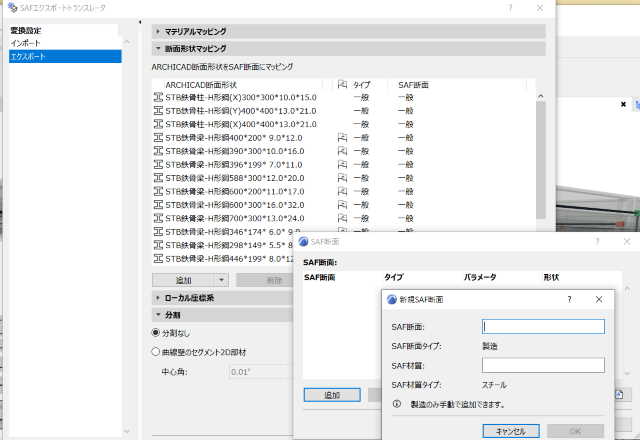Click H-beam icon of 柱 (X)400*400*13.0*21.0 row
The height and width of the screenshot is (440, 640).
point(158,124)
